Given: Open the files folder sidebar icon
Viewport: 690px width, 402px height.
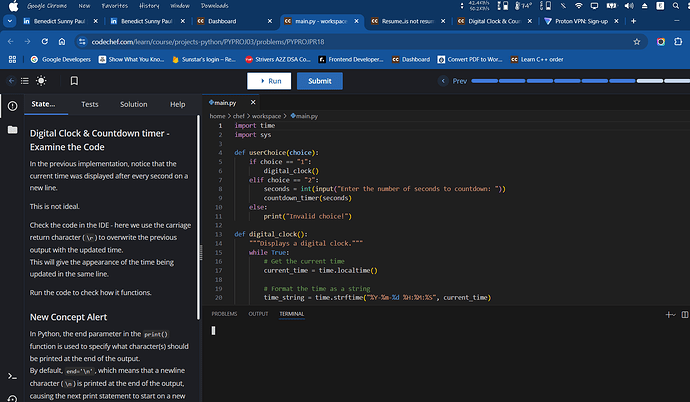Looking at the screenshot, I should pos(12,130).
